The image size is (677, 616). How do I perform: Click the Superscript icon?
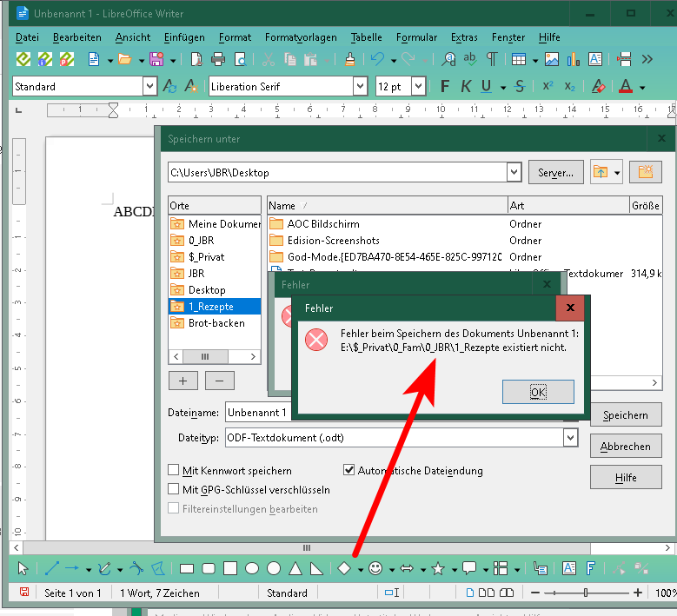click(548, 86)
